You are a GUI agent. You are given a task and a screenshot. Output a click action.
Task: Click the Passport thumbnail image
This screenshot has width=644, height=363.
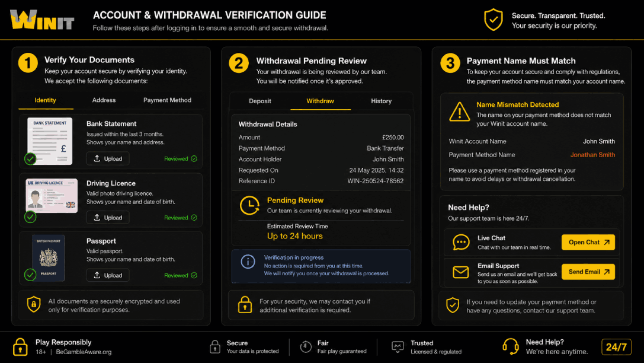[x=49, y=258]
